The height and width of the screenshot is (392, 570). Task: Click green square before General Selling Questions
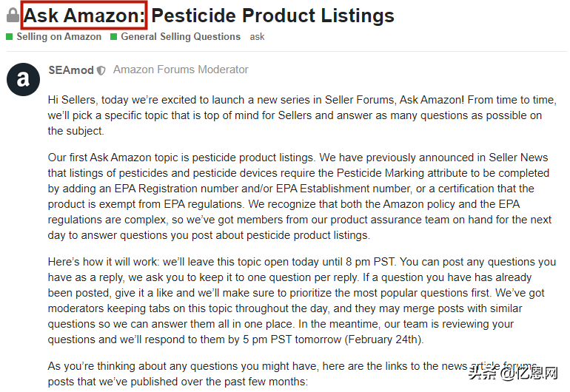click(x=113, y=37)
